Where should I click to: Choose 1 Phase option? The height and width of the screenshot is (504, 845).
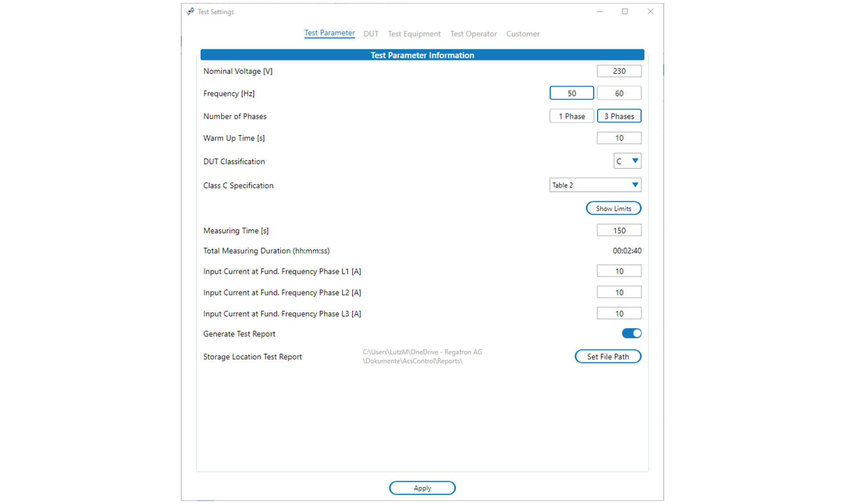tap(571, 116)
